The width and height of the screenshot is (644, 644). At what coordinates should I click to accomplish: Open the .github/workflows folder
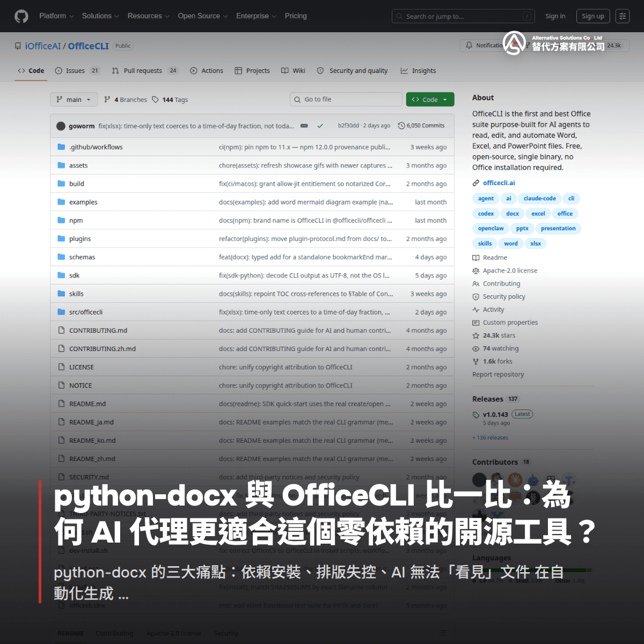tap(96, 147)
